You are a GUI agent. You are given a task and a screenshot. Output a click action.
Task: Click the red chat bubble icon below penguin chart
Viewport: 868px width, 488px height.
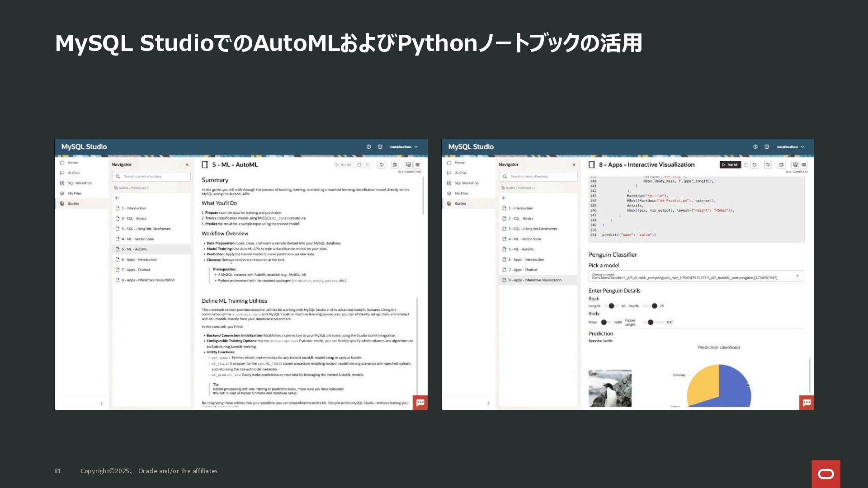pyautogui.click(x=807, y=403)
